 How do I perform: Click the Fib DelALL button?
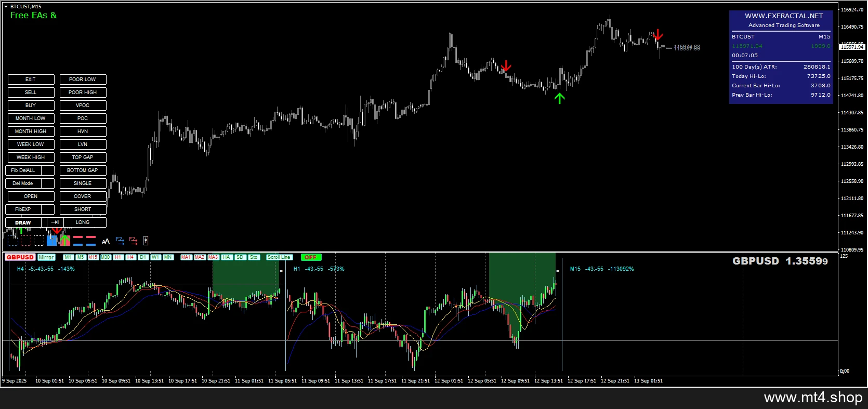click(x=23, y=170)
